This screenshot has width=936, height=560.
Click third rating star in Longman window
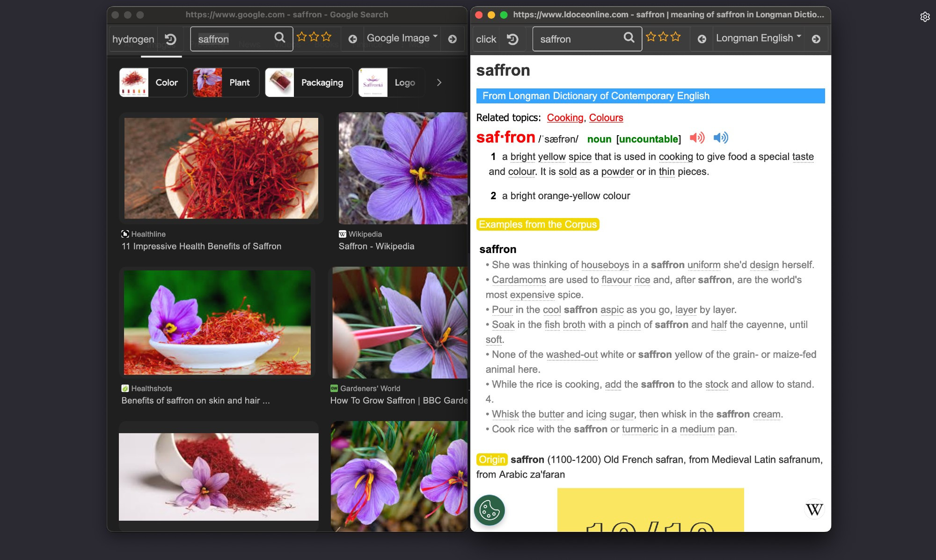[x=675, y=36]
